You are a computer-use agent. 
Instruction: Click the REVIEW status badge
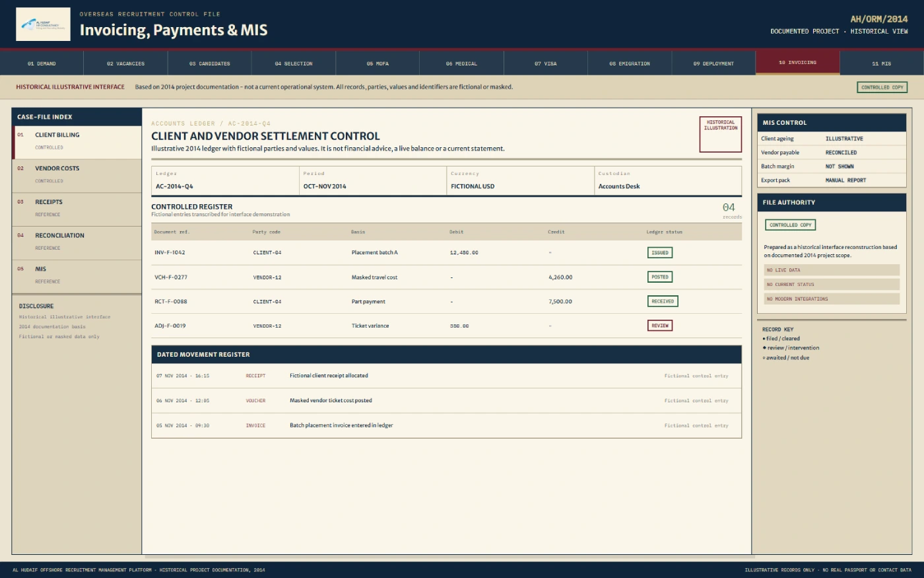click(x=660, y=326)
